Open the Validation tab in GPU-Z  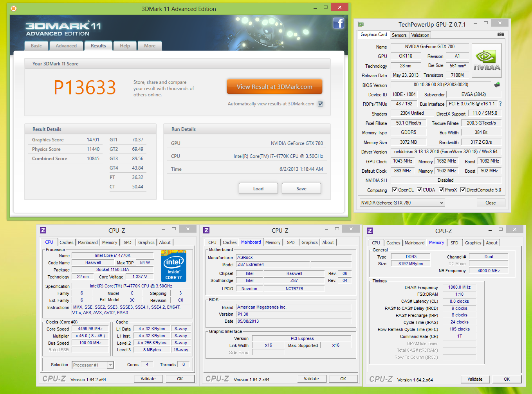pyautogui.click(x=420, y=35)
